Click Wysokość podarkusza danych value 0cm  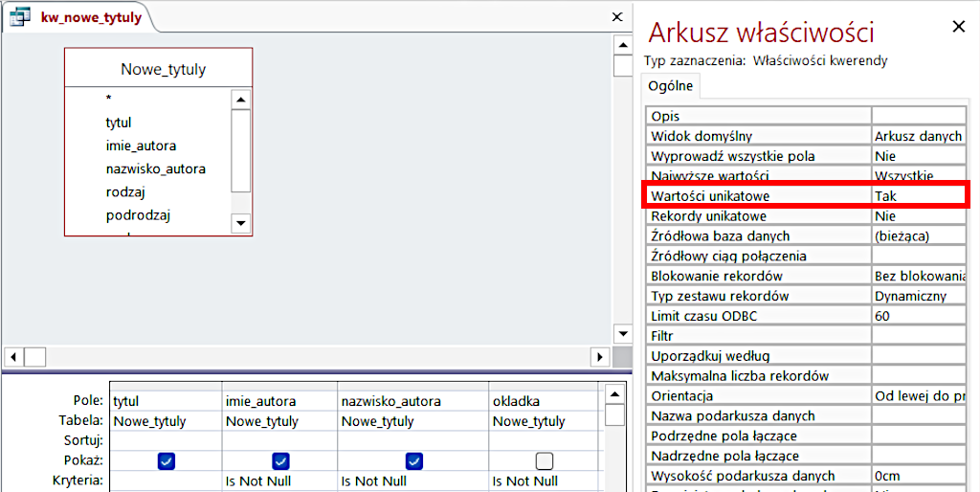pyautogui.click(x=920, y=477)
